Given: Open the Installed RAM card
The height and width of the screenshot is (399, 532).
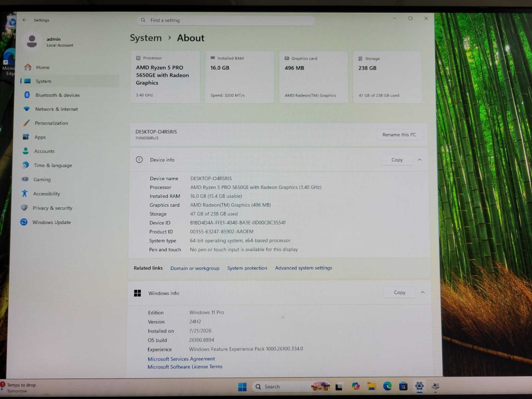Looking at the screenshot, I should pyautogui.click(x=239, y=77).
